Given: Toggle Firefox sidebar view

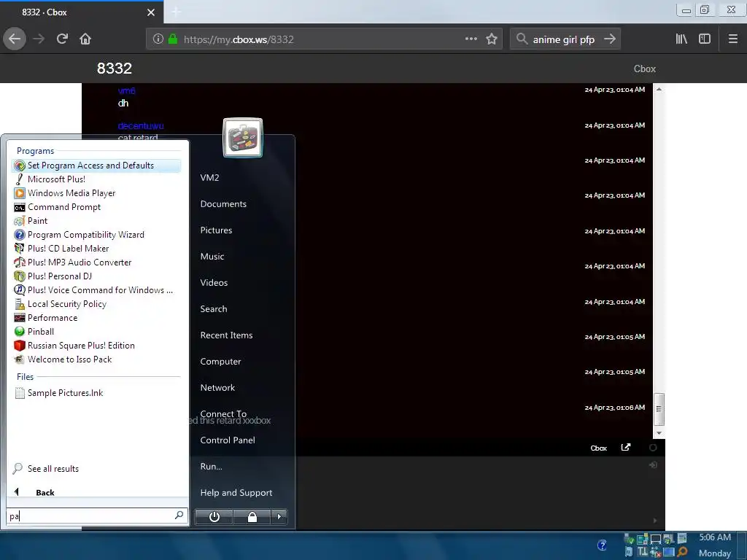Looking at the screenshot, I should pos(705,39).
